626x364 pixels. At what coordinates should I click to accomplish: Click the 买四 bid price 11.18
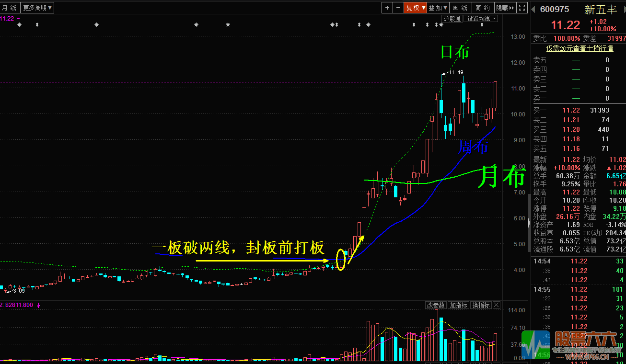click(x=571, y=139)
